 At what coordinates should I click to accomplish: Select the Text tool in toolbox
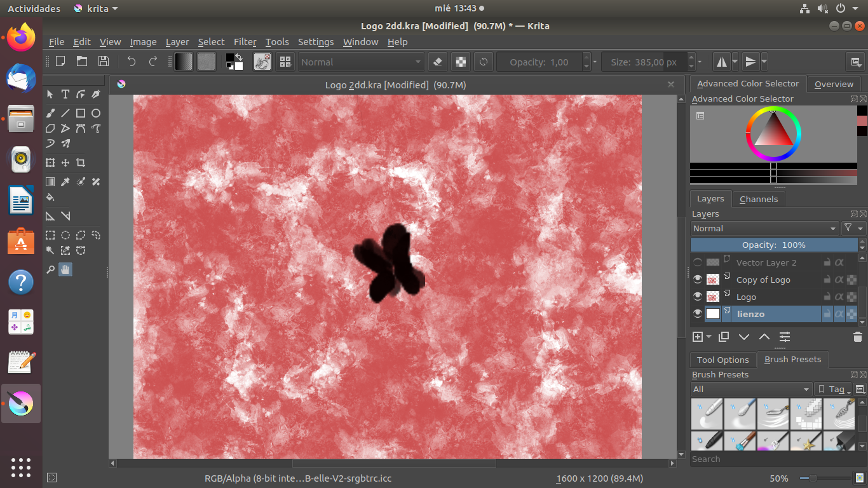point(65,94)
